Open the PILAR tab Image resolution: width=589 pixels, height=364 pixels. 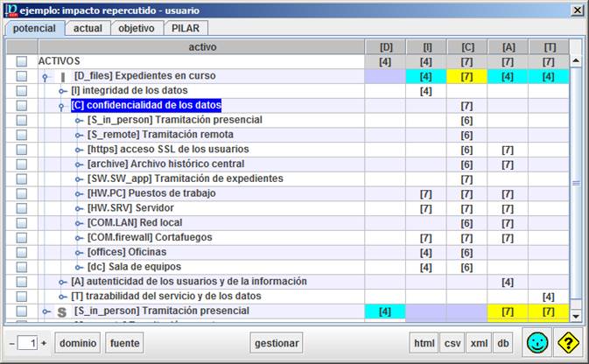pos(184,28)
